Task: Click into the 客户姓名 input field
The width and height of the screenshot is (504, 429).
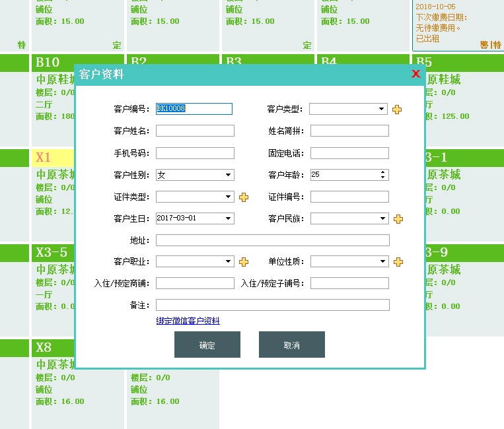Action: (x=195, y=131)
